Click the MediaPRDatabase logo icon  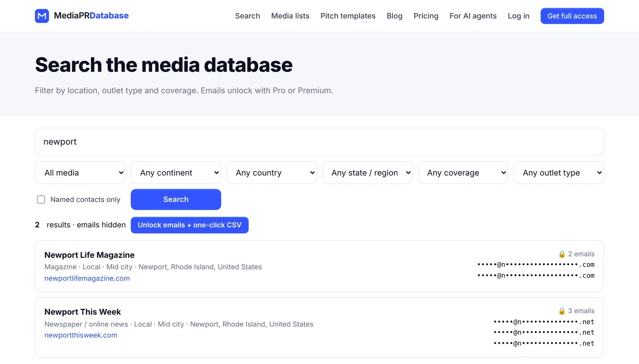42,16
